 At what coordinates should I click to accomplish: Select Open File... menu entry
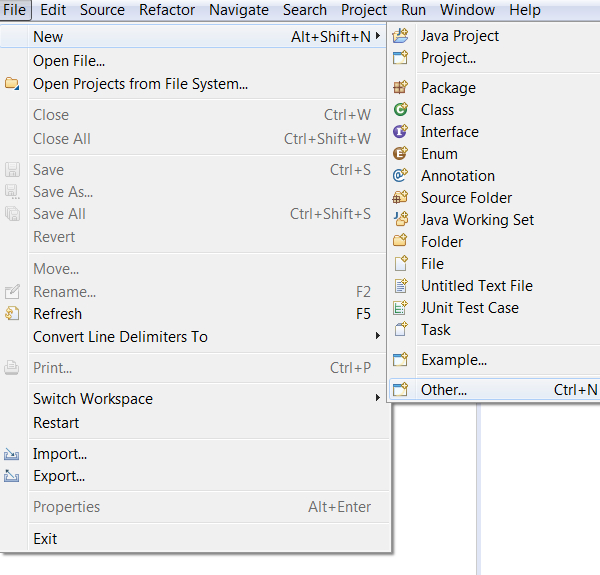click(69, 61)
